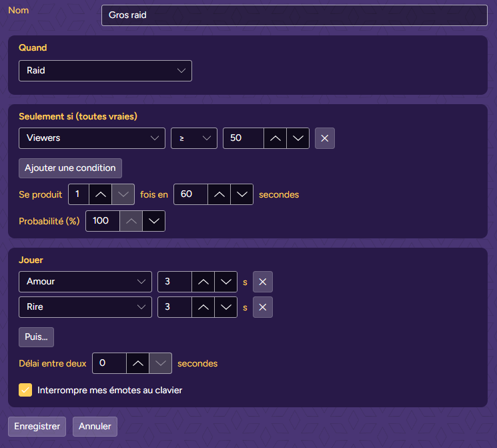Open the Viewers condition dropdown
Image resolution: width=497 pixels, height=448 pixels.
click(x=92, y=138)
